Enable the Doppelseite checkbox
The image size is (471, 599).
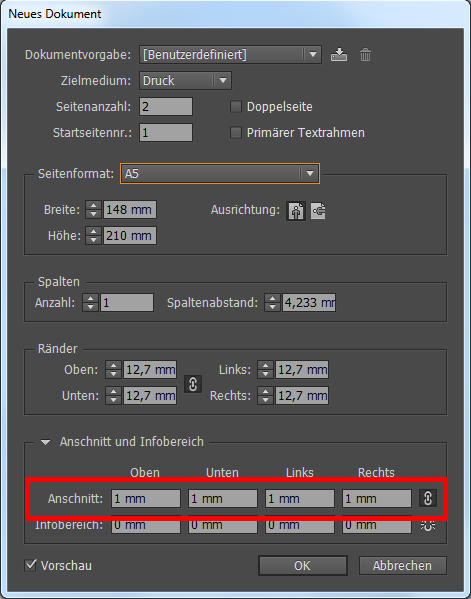tap(236, 107)
